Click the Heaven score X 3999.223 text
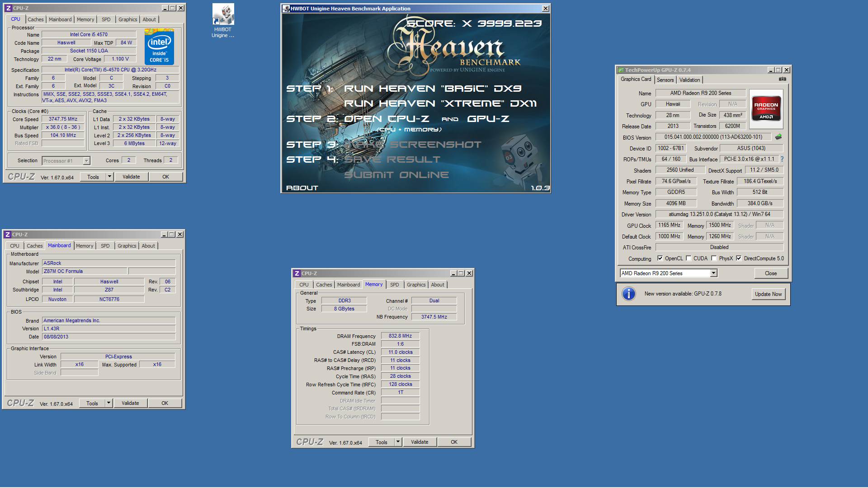This screenshot has width=868, height=488. click(x=474, y=23)
